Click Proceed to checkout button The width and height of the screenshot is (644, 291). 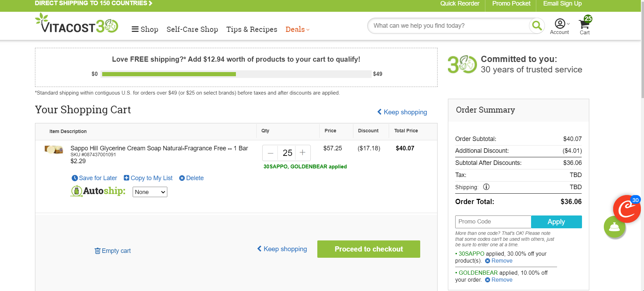click(369, 249)
